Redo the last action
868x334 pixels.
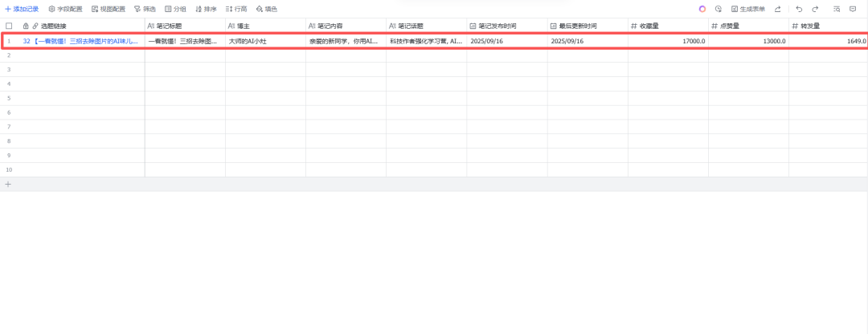pos(815,9)
